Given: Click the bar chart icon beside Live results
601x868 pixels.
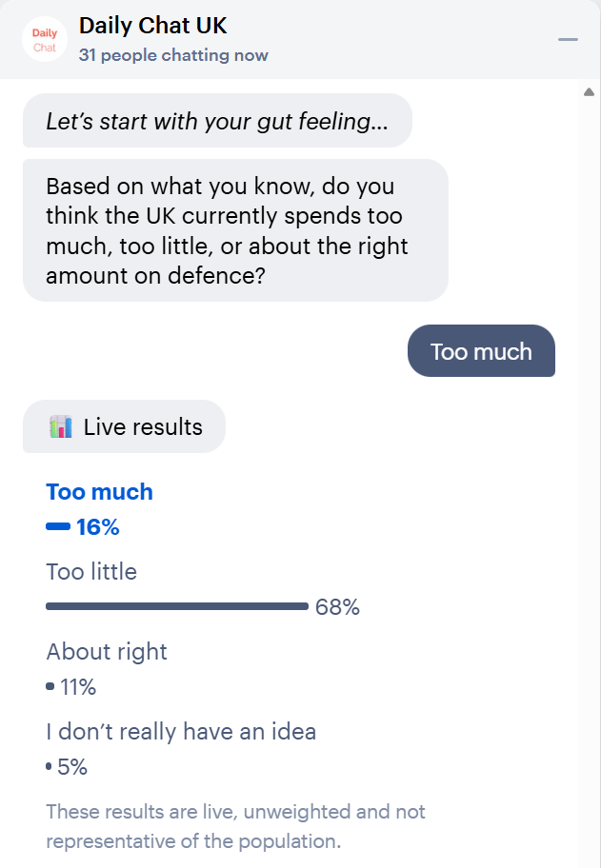Looking at the screenshot, I should (x=61, y=426).
